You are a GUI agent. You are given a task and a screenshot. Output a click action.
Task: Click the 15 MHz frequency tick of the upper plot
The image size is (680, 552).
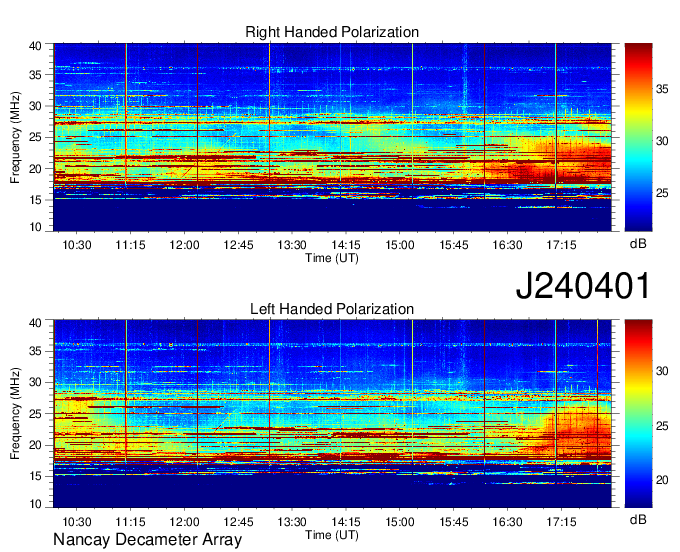coord(36,200)
